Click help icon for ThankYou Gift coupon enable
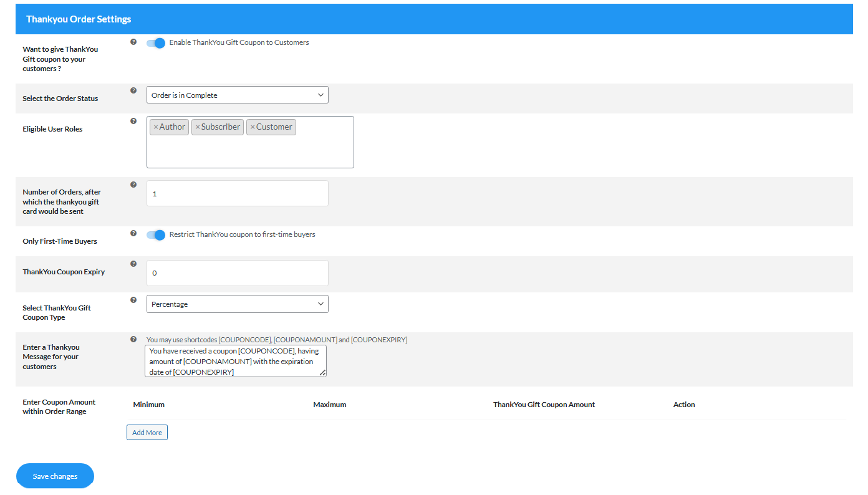868x495 pixels. click(x=133, y=42)
